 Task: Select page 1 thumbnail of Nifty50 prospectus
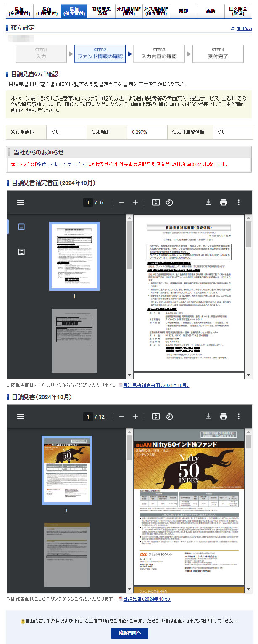[x=66, y=470]
